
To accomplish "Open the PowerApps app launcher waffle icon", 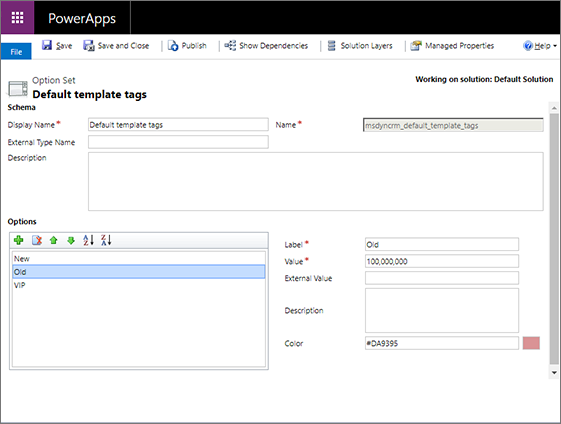I will (17, 17).
